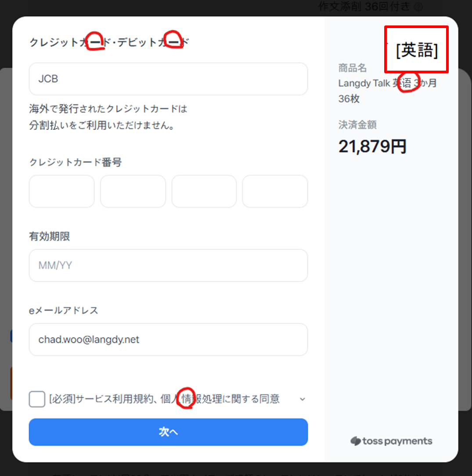Screen dimensions: 472x476
Task: Click the [英語] label in the red box
Action: [417, 50]
